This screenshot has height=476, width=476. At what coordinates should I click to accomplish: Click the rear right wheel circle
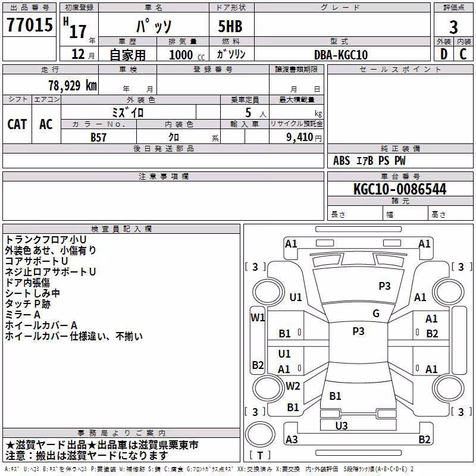(x=448, y=388)
